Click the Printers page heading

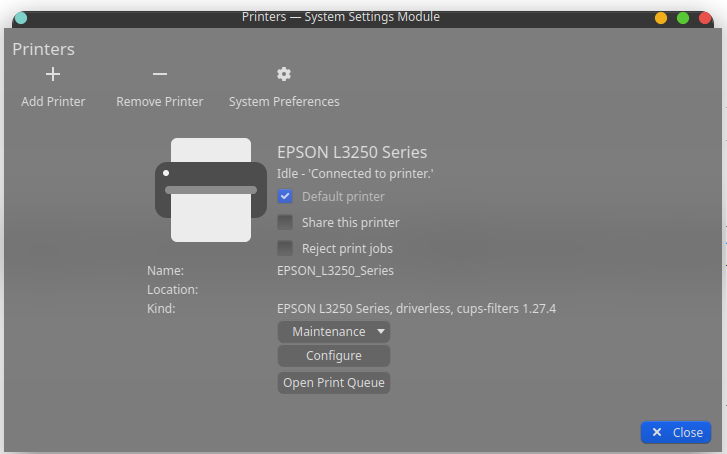coord(43,49)
